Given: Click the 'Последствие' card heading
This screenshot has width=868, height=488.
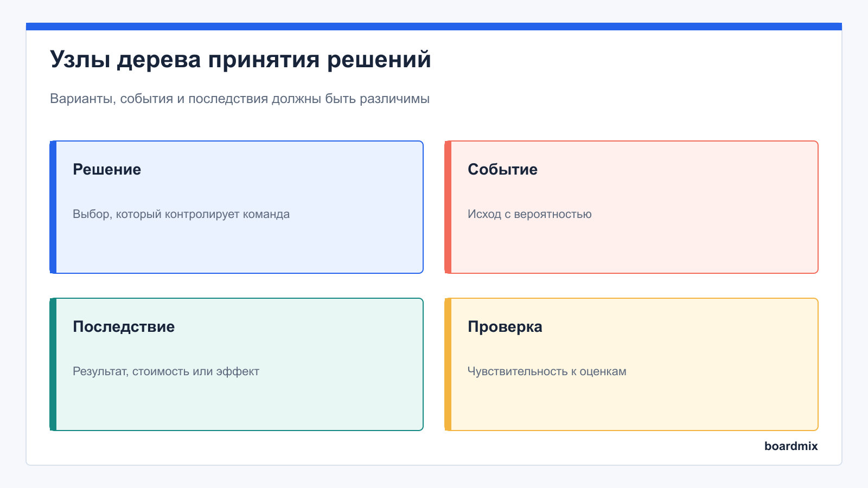Looking at the screenshot, I should point(124,326).
